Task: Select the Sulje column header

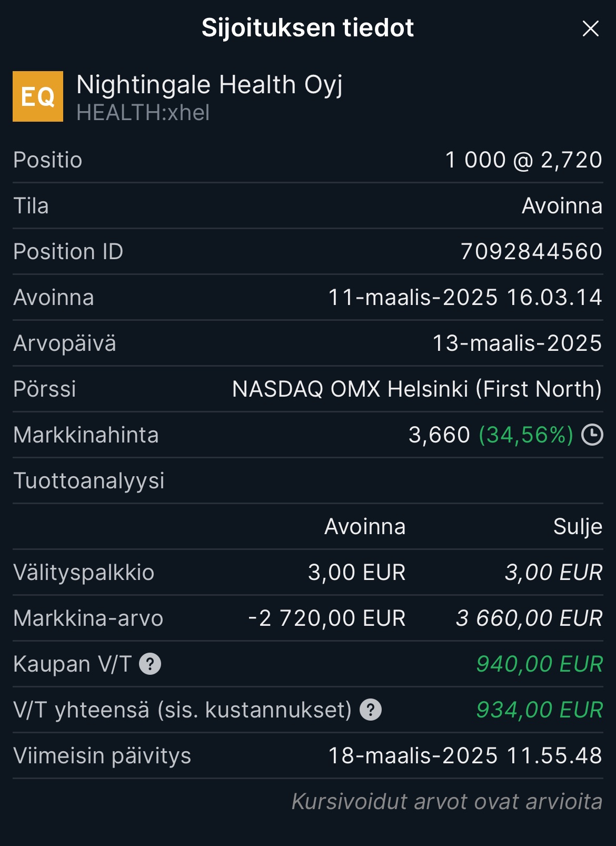Action: (578, 527)
